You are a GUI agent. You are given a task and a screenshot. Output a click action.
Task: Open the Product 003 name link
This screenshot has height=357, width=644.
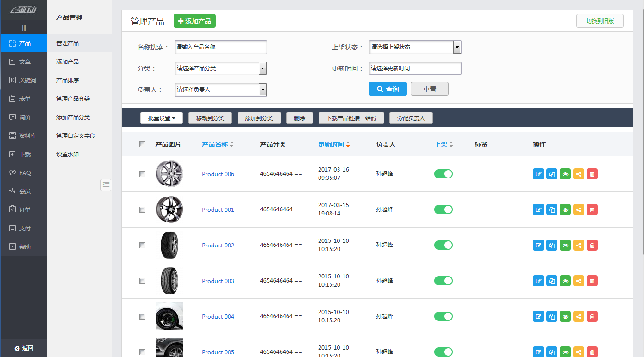coord(218,281)
